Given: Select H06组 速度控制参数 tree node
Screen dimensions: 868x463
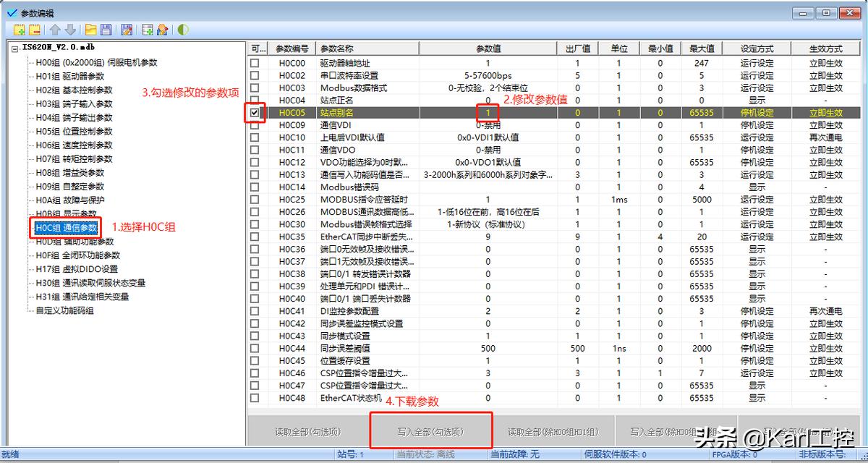Looking at the screenshot, I should pos(75,145).
